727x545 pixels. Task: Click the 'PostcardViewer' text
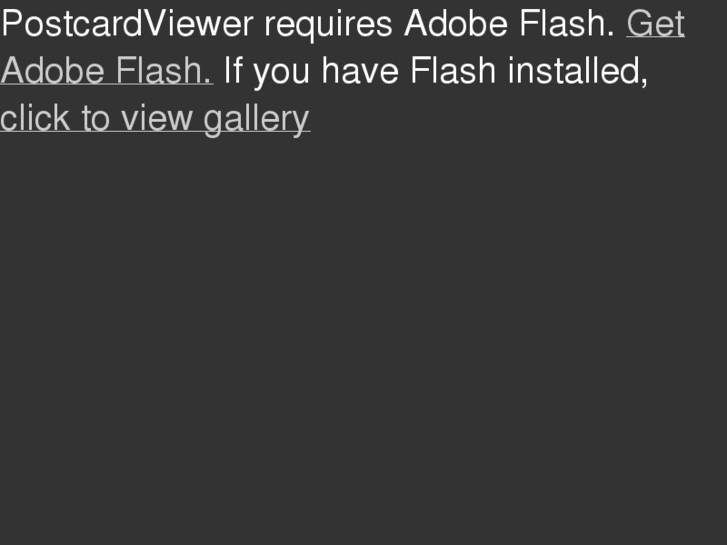[x=127, y=24]
